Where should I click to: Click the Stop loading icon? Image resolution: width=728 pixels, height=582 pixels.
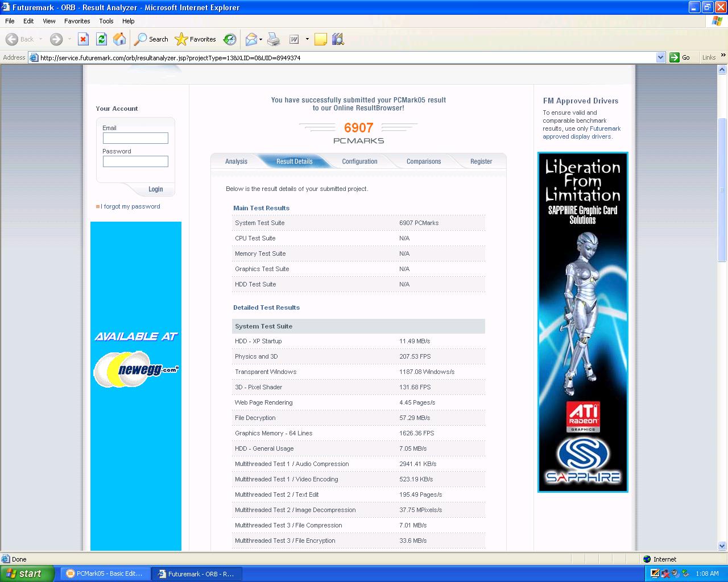83,39
